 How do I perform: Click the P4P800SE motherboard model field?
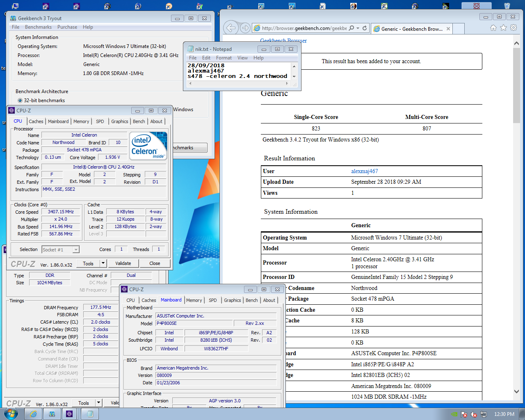coord(194,323)
